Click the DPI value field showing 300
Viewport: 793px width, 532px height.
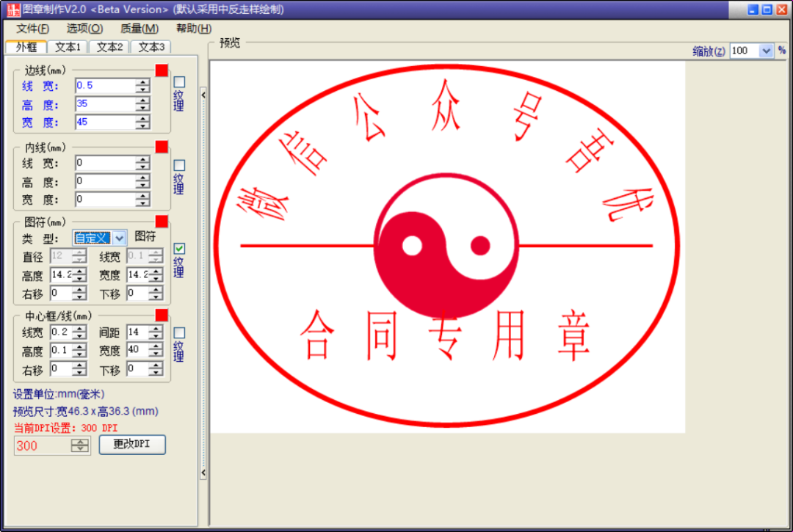click(44, 445)
